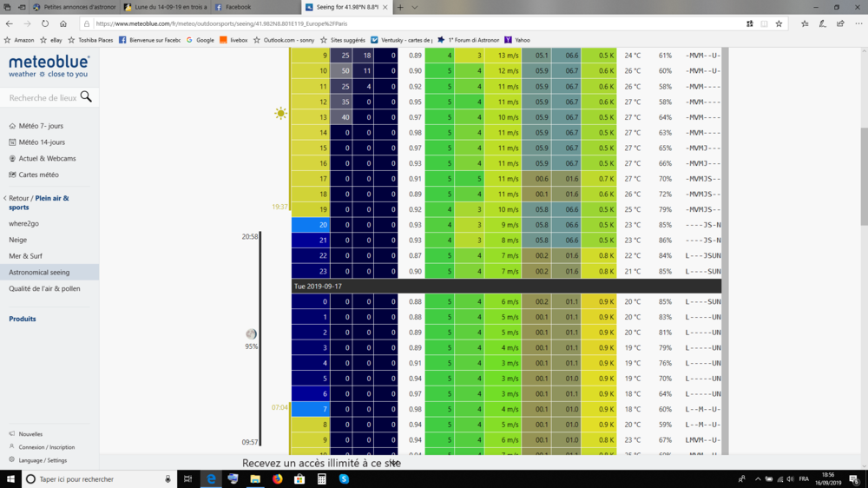Expand the tab list chevron
Screen dimensions: 868x488
415,7
